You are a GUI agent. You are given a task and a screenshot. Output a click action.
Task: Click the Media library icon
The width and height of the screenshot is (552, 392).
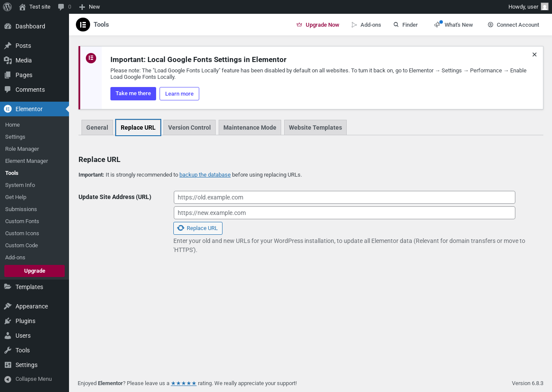coord(8,60)
